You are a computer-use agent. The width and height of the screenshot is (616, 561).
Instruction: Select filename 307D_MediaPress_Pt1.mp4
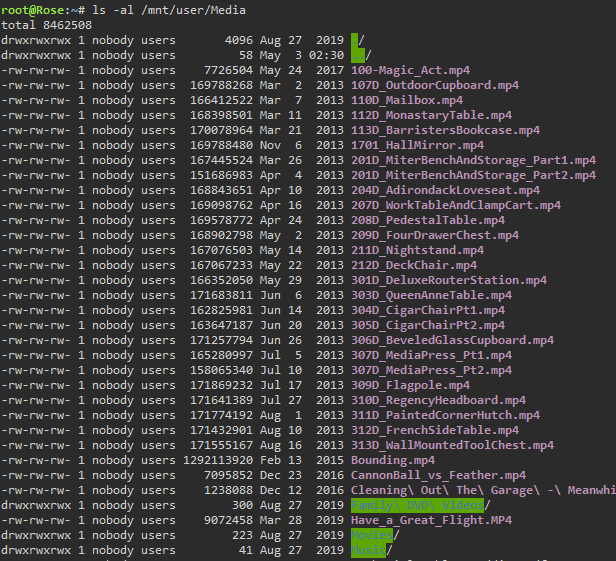pyautogui.click(x=431, y=355)
